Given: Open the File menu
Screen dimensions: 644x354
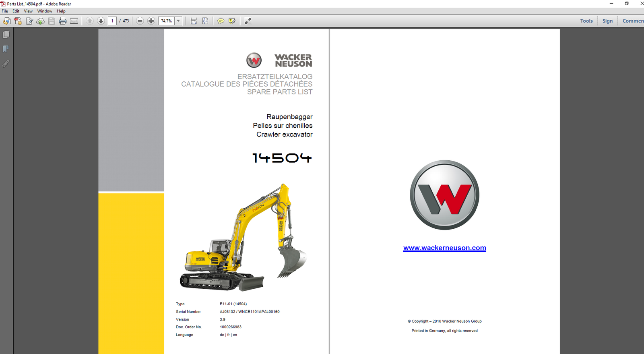Looking at the screenshot, I should click(5, 11).
